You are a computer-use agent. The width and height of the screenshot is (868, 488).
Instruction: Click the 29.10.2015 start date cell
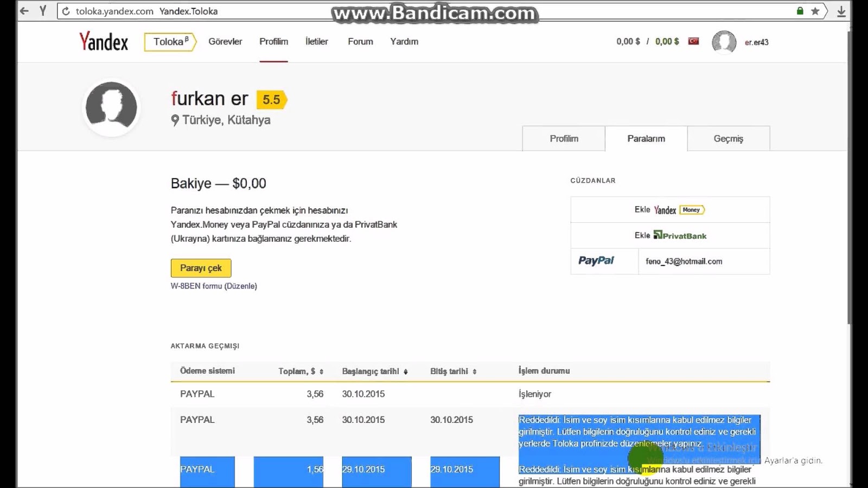(363, 470)
